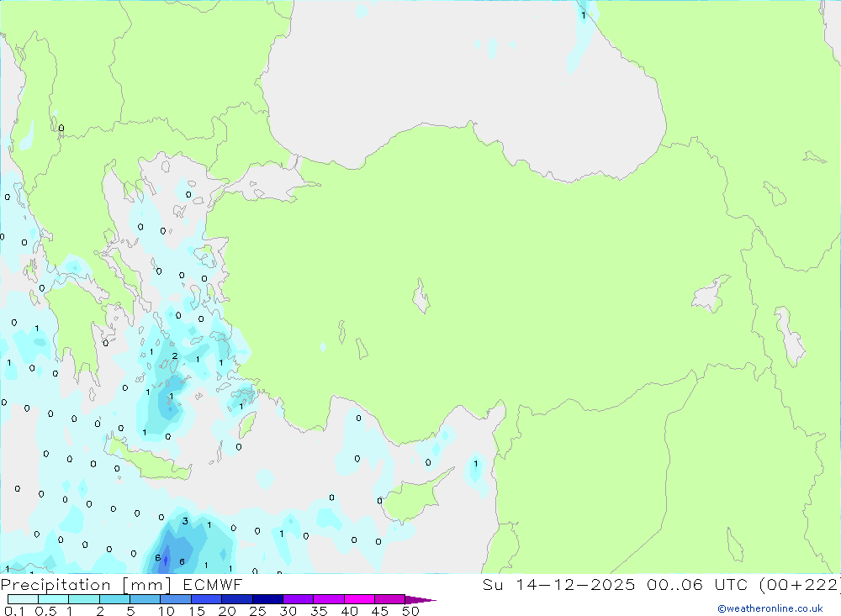Click the legend label '30'

point(288,611)
